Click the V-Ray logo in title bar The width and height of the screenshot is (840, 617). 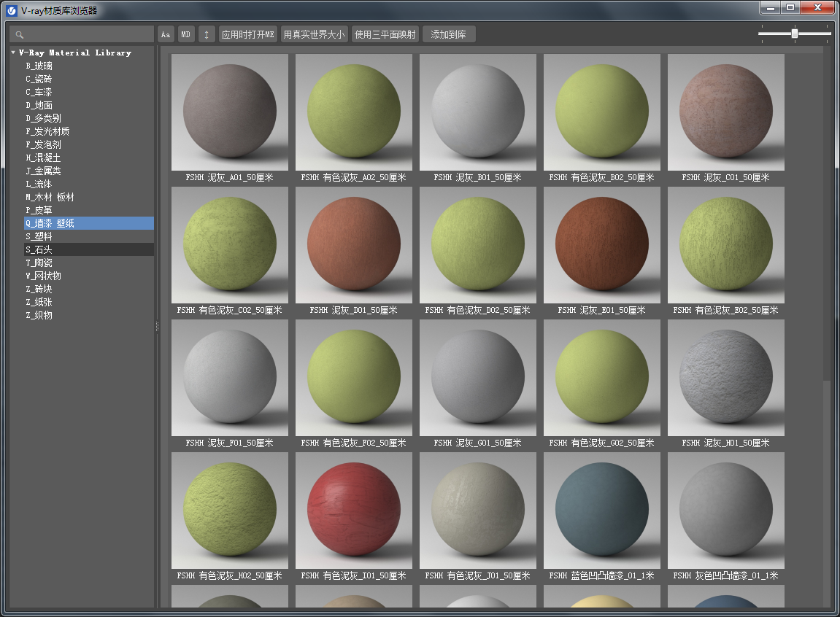click(x=12, y=11)
